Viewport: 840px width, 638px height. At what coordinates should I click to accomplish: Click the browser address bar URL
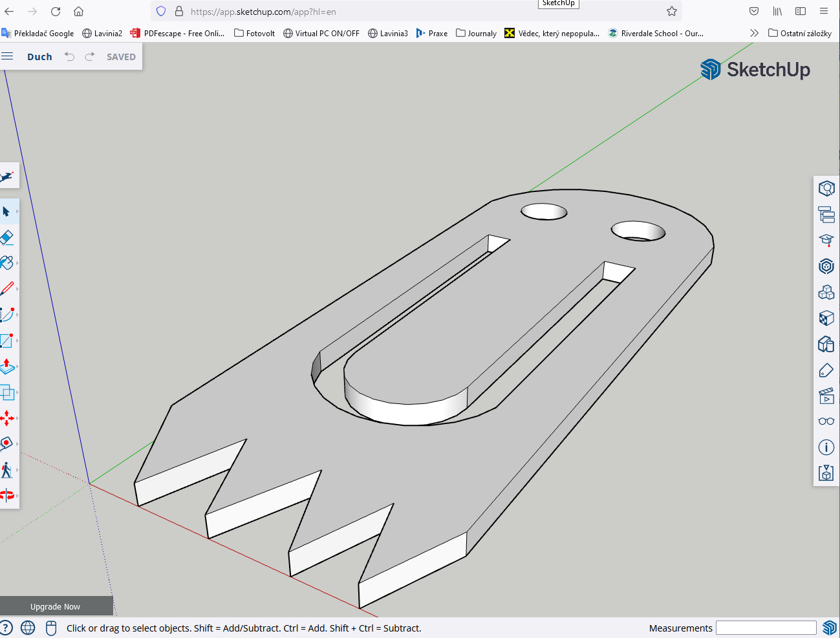click(263, 12)
